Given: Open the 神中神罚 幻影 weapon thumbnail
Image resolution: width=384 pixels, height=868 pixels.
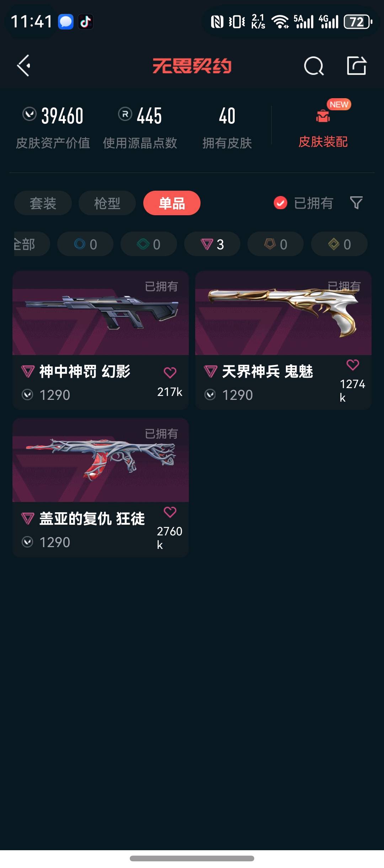Looking at the screenshot, I should click(101, 313).
